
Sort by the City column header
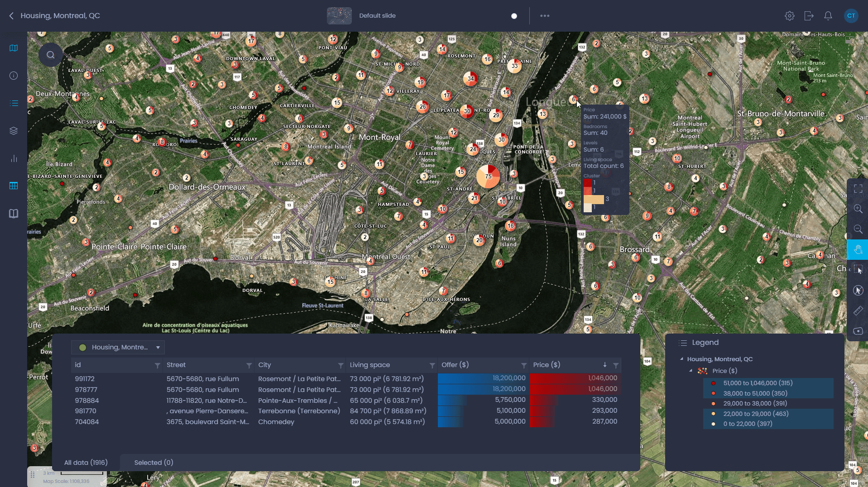pos(264,365)
